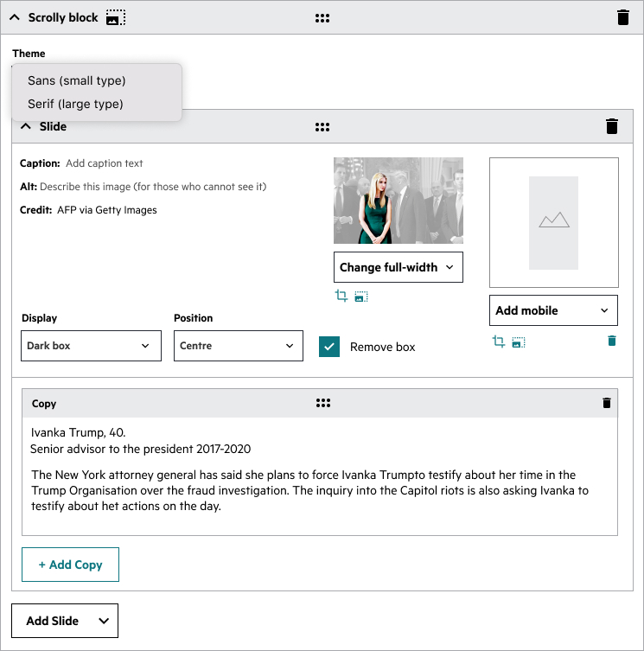Select the Serif (large type) theme
This screenshot has height=651, width=644.
point(75,104)
